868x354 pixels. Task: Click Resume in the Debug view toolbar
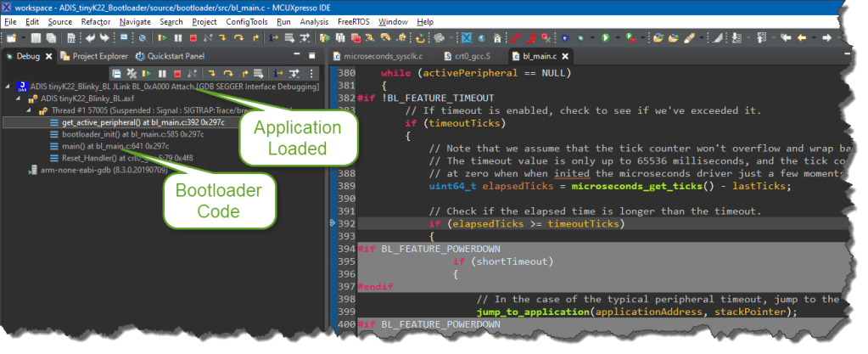pos(146,73)
